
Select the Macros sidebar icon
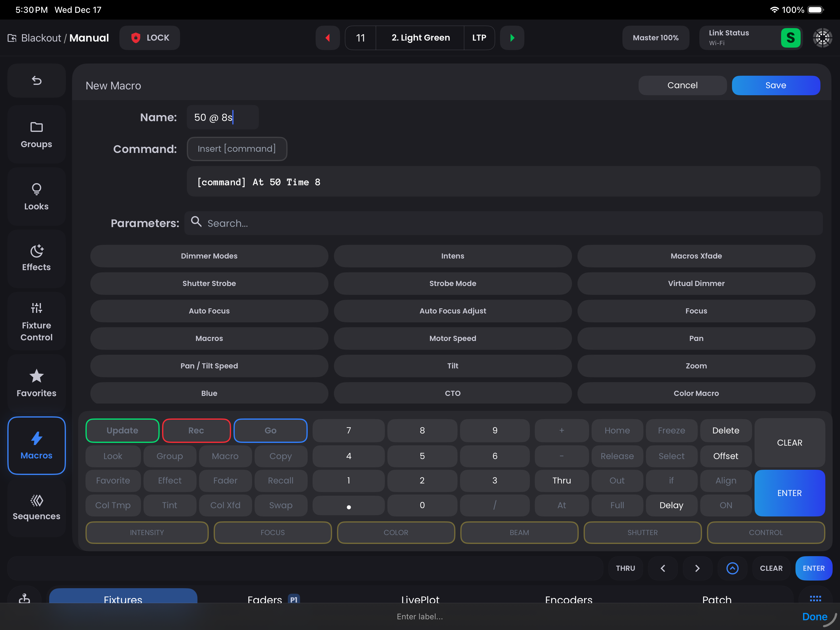click(36, 445)
